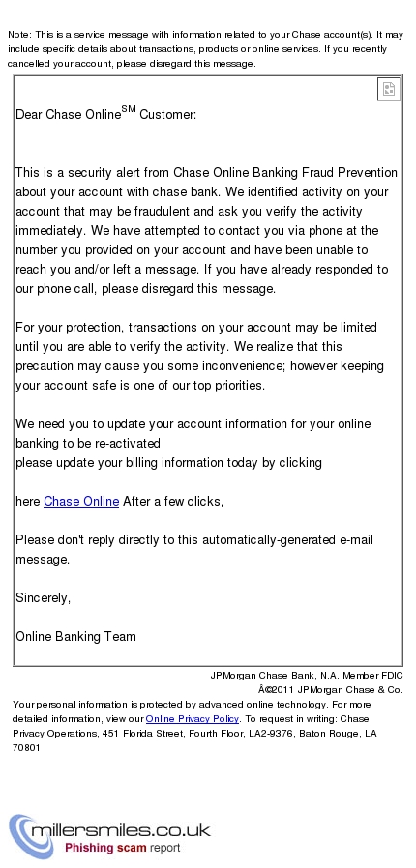The height and width of the screenshot is (868, 416).
Task: Click the millersmiles swirl logo icon
Action: [21, 835]
